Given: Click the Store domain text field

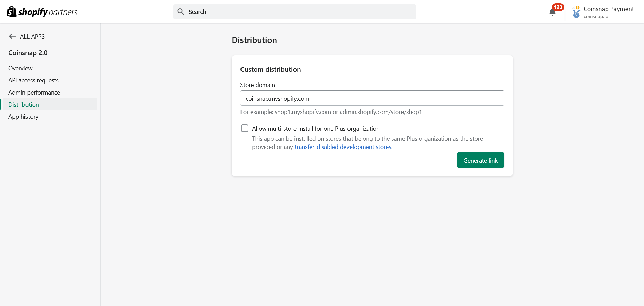Looking at the screenshot, I should (x=372, y=98).
